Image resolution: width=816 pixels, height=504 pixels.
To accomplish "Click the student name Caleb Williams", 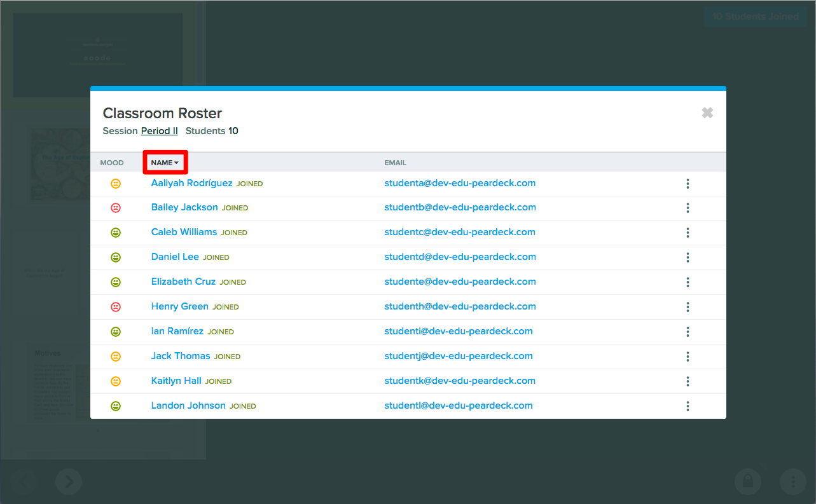I will point(184,232).
